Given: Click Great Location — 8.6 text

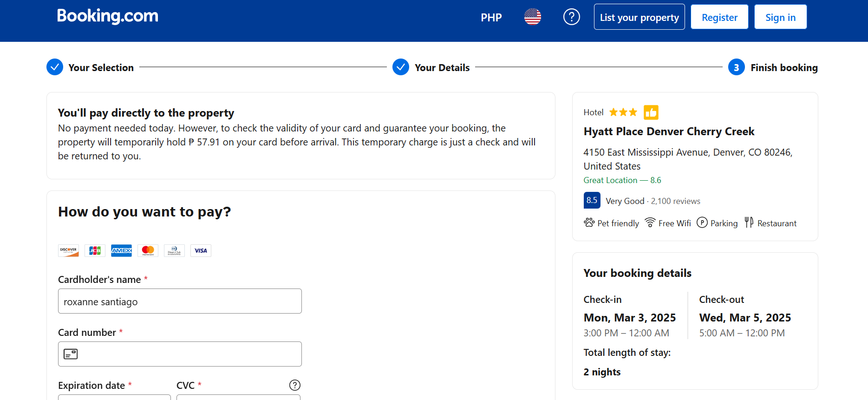Looking at the screenshot, I should 622,180.
